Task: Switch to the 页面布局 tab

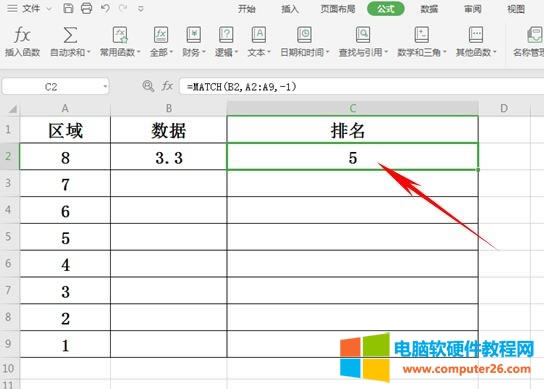Action: [338, 9]
